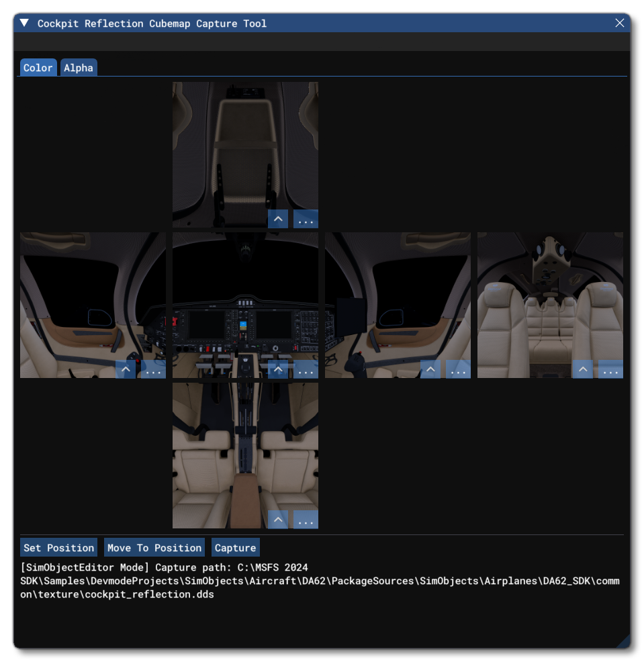This screenshot has width=644, height=662.
Task: Click the up-arrow on the instrument panel face
Action: click(x=278, y=369)
